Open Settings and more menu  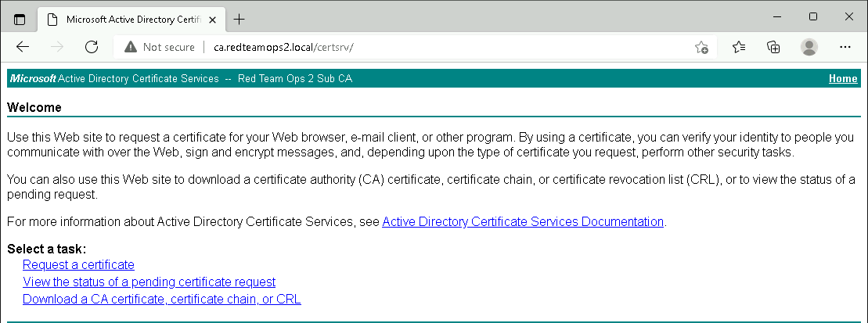pos(845,47)
